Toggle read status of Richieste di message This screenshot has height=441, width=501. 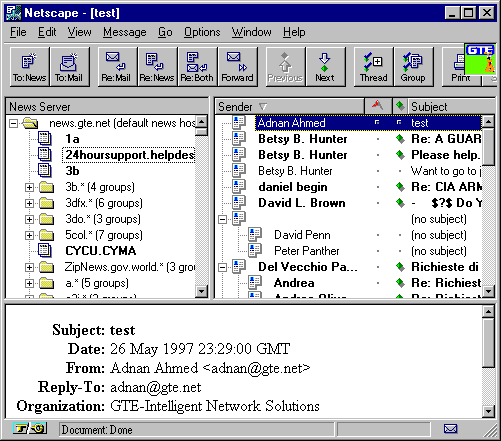(400, 267)
